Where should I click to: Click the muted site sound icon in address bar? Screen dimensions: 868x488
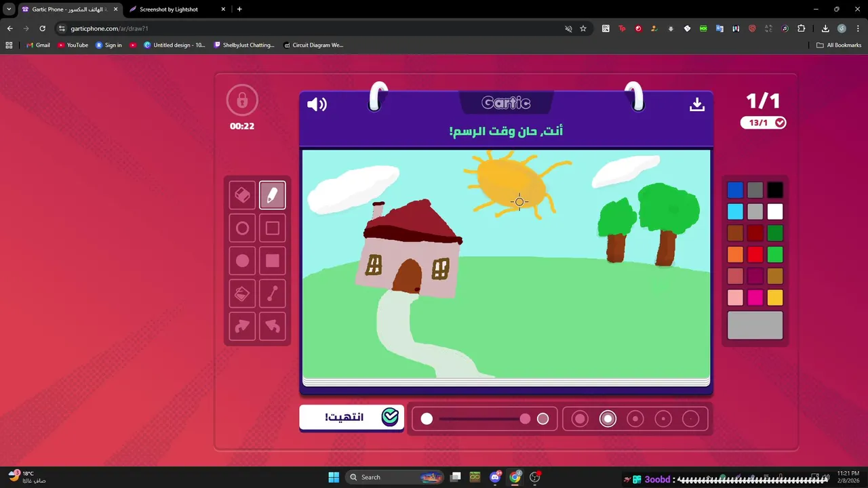[x=568, y=28]
